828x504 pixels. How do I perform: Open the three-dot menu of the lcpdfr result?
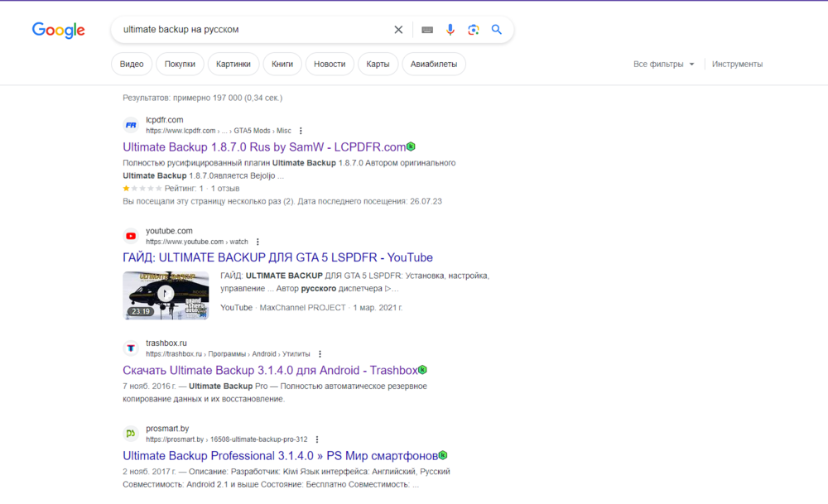coord(301,131)
